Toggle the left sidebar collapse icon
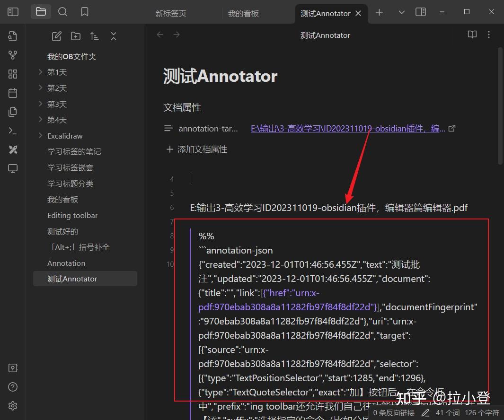The width and height of the screenshot is (504, 420). pos(13,12)
